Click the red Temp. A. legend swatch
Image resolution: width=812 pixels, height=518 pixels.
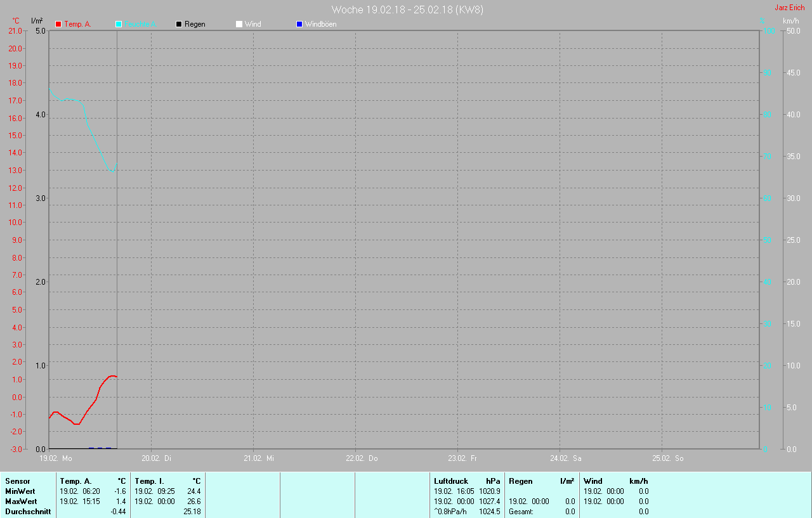tap(58, 24)
